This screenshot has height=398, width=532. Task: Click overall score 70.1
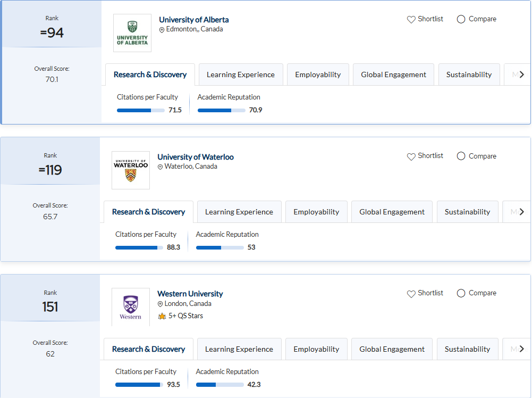point(52,79)
